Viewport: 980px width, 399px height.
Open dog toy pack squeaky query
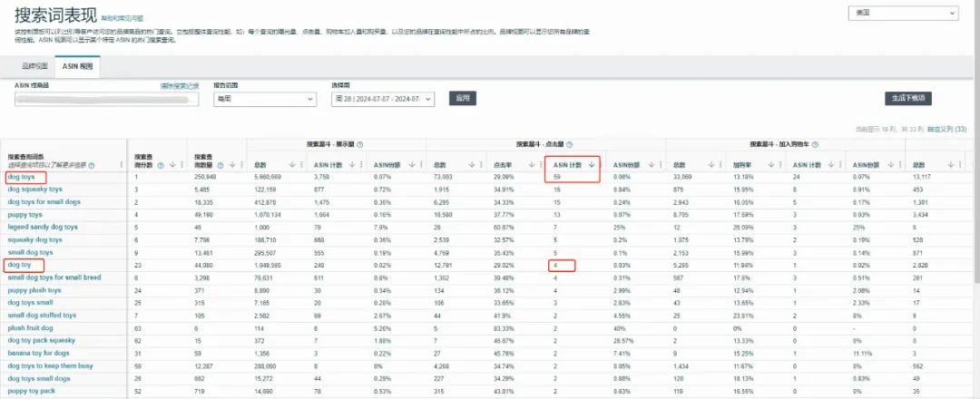tap(41, 340)
